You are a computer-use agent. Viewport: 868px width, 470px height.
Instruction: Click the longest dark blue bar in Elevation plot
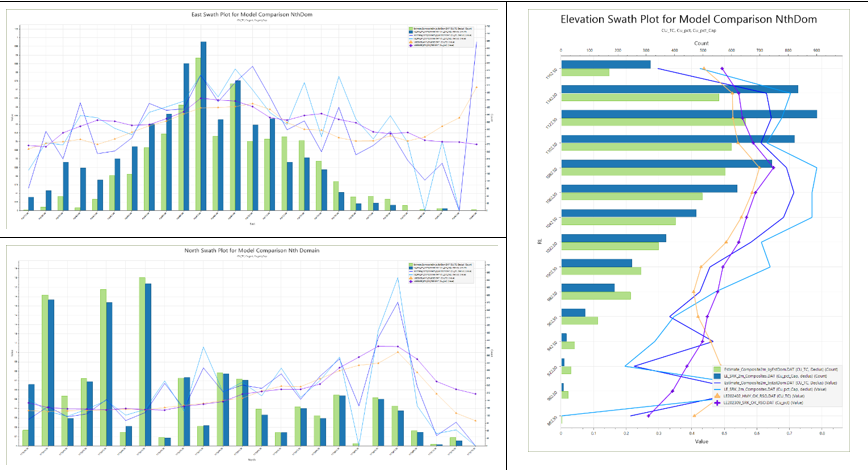click(689, 114)
